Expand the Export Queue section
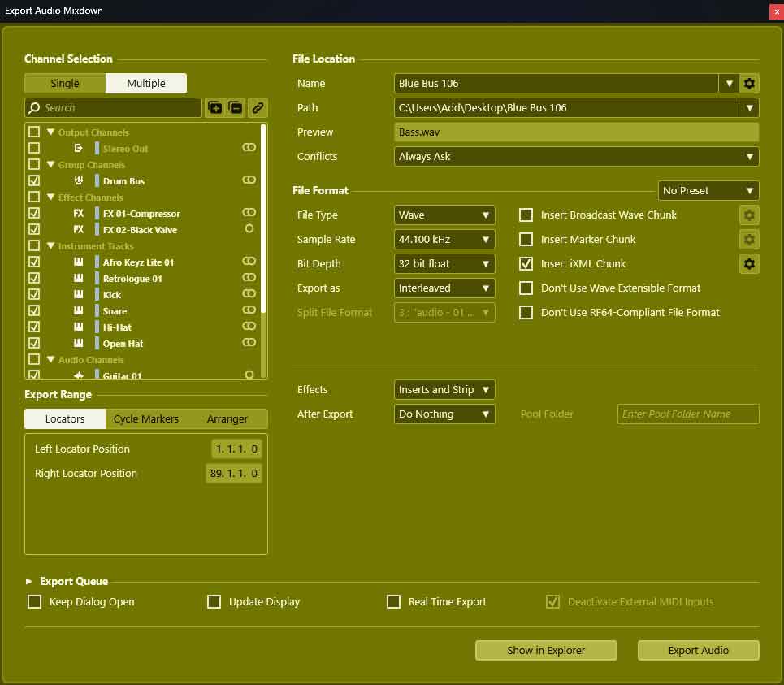Viewport: 784px width, 685px height. coord(30,581)
